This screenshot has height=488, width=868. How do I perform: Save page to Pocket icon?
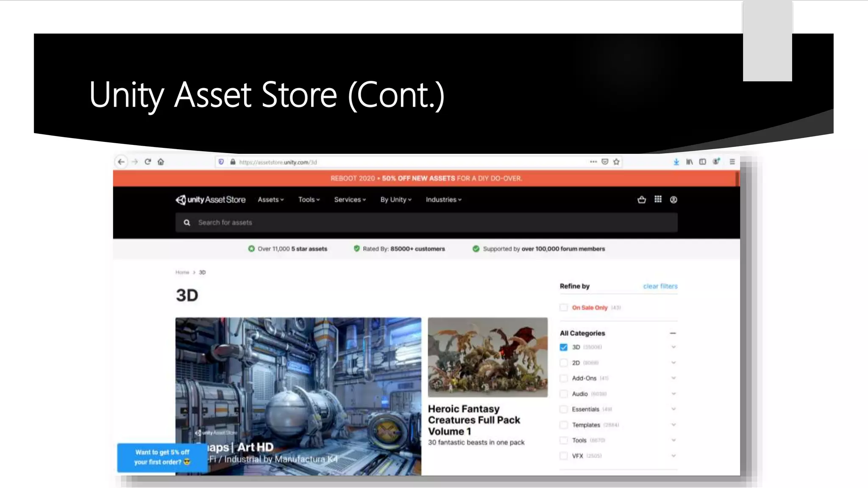click(605, 162)
